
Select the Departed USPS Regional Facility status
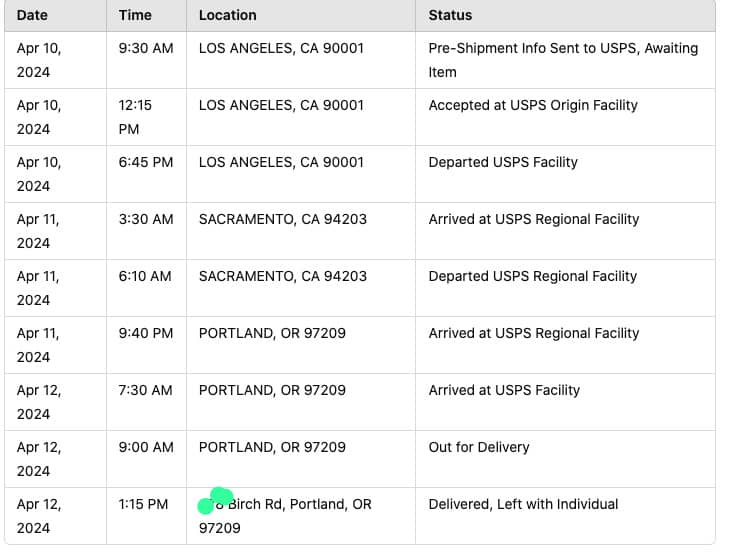tap(532, 276)
